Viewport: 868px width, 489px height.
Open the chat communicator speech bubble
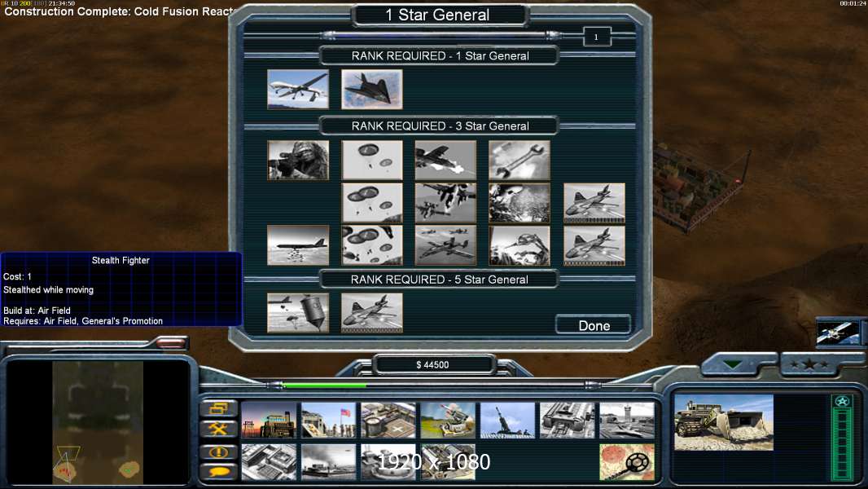[x=219, y=472]
